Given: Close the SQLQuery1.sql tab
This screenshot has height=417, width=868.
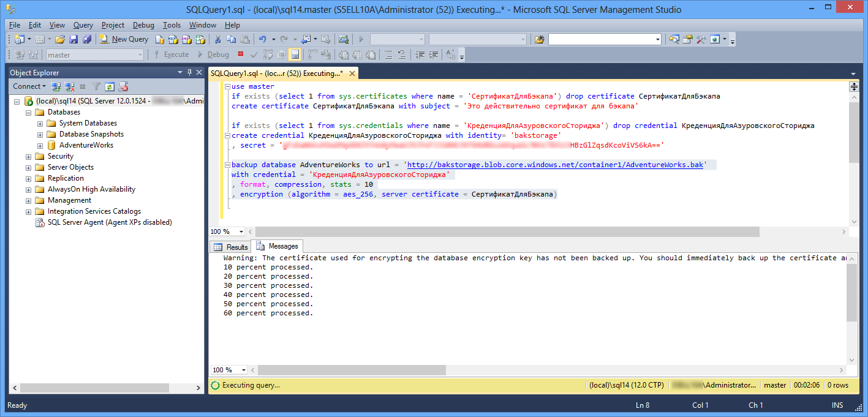Looking at the screenshot, I should 351,73.
